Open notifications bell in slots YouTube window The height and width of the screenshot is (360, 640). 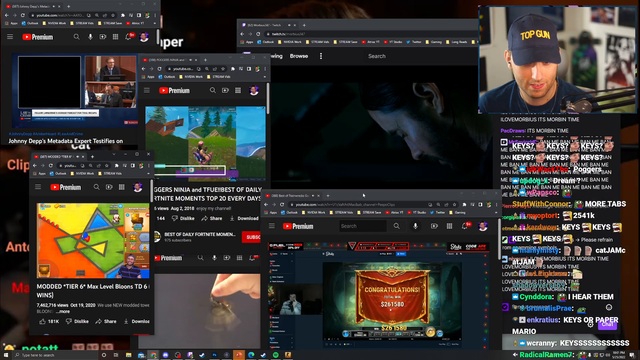pos(465,226)
